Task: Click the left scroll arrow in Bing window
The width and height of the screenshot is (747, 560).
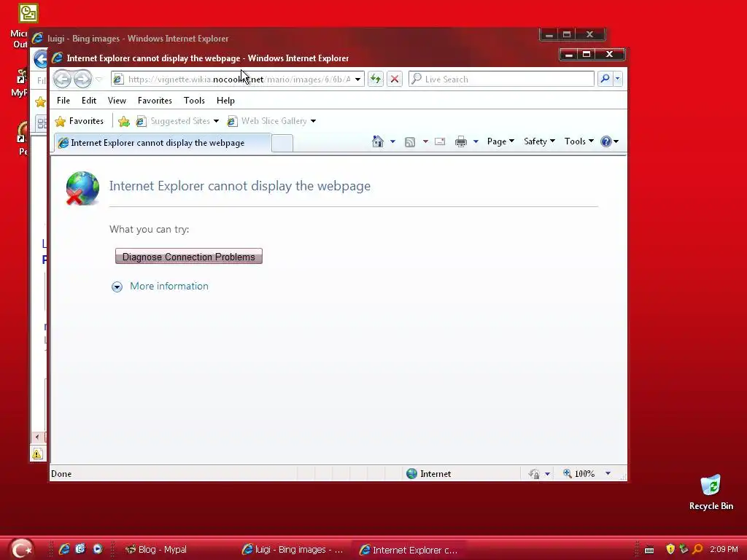Action: point(37,437)
